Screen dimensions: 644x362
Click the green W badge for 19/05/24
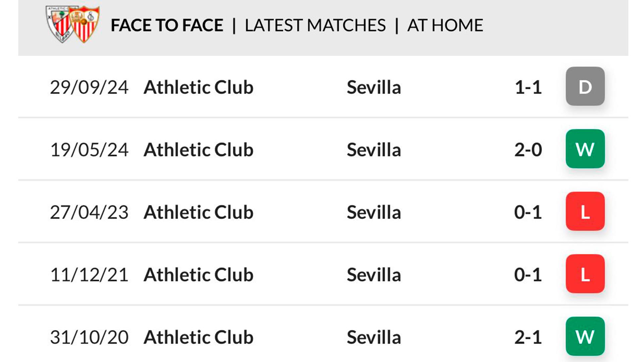(585, 149)
